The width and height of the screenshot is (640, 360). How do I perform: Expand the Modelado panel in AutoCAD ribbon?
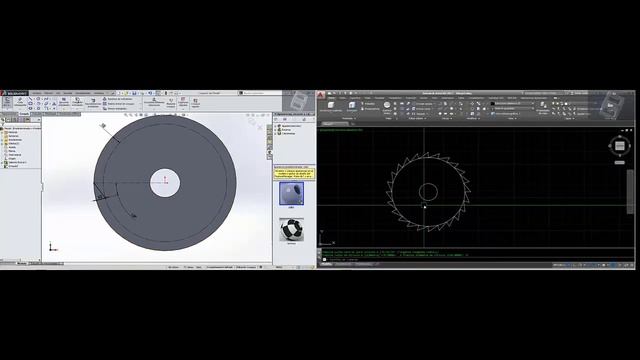coord(348,118)
